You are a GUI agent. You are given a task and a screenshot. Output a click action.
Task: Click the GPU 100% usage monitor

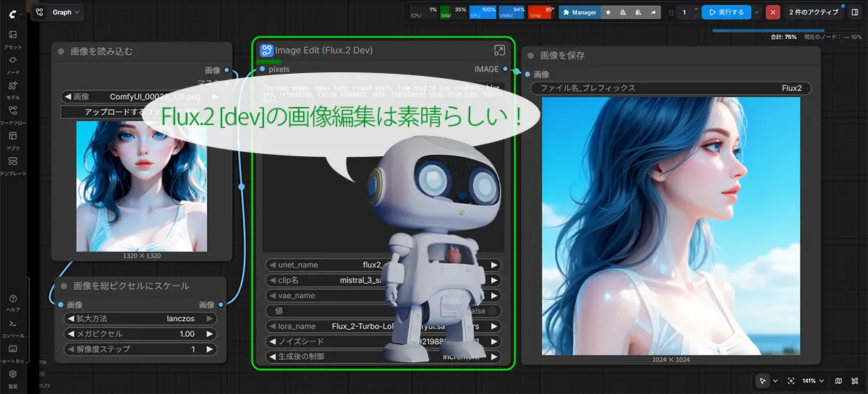click(x=482, y=12)
